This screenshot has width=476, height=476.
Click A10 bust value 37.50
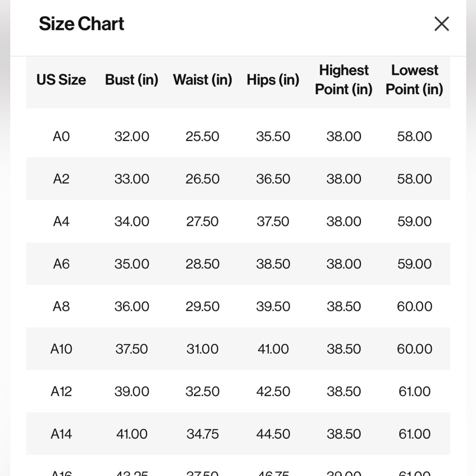pyautogui.click(x=131, y=349)
